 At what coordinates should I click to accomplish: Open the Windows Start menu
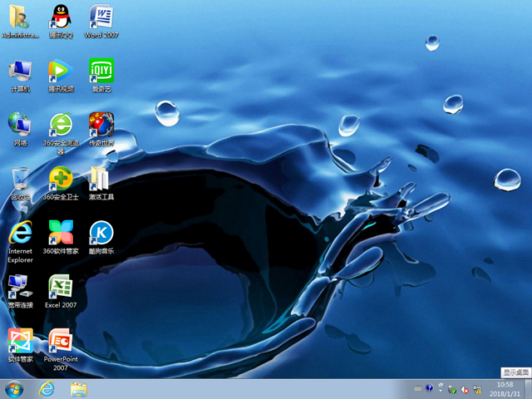tap(14, 389)
